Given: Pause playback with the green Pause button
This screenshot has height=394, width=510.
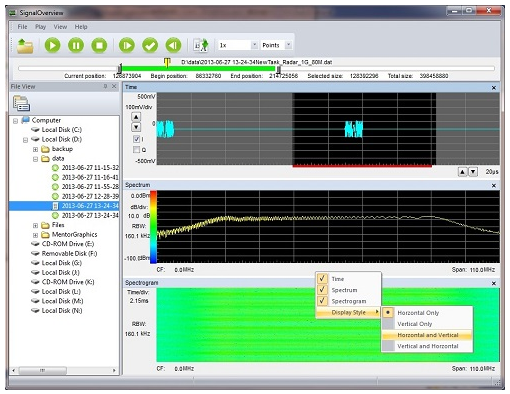Looking at the screenshot, I should coord(76,45).
